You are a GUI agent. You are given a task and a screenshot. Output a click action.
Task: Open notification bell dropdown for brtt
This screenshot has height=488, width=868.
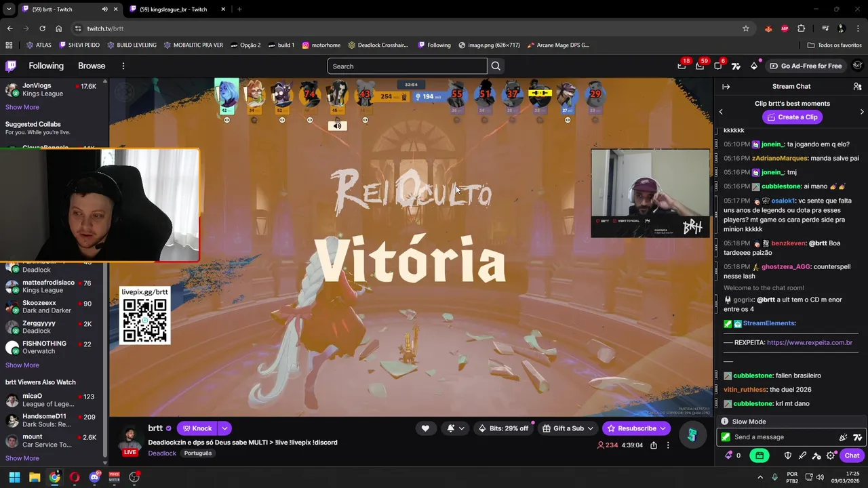pos(456,428)
